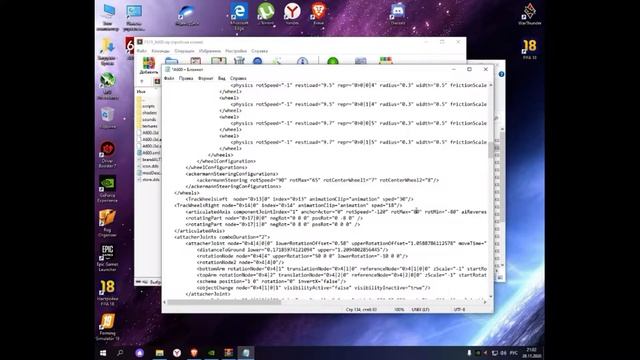Click the WinRAR info toolbar icon
This screenshot has width=640, height=360.
pyautogui.click(x=302, y=61)
